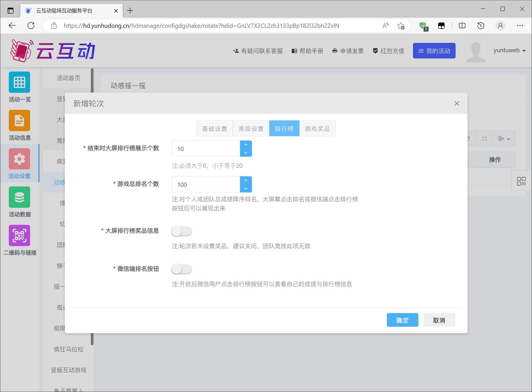Increase 结束时大屏排行榜展示个数 with up arrow
Image resolution: width=532 pixels, height=392 pixels.
pos(246,145)
